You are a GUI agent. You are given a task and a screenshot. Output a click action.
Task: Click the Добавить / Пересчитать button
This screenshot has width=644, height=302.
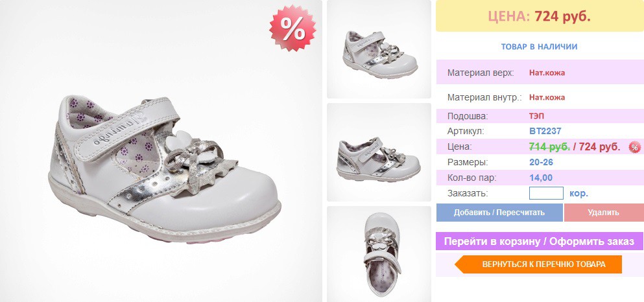(x=499, y=213)
